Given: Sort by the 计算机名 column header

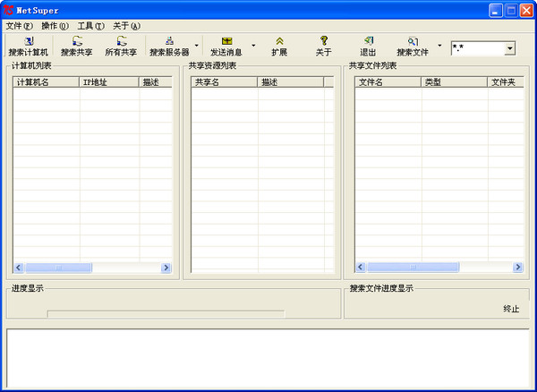Looking at the screenshot, I should pos(46,82).
